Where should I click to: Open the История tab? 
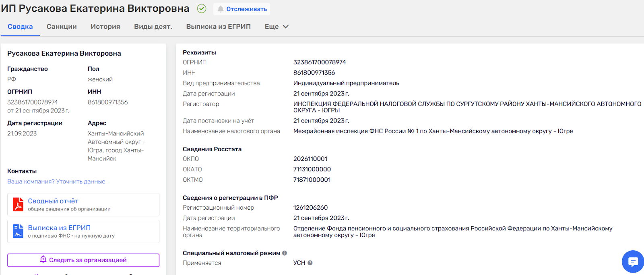(x=105, y=27)
